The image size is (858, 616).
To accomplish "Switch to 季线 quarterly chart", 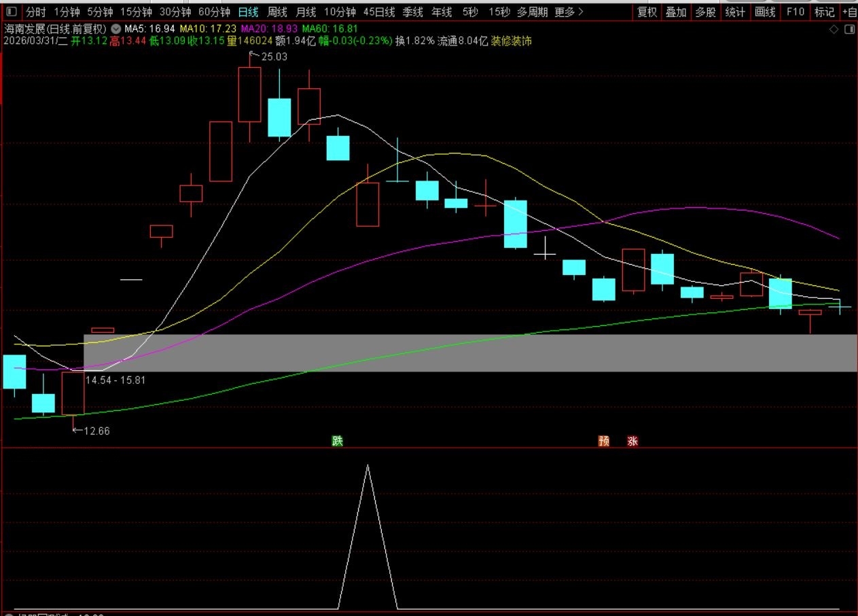I will point(412,12).
